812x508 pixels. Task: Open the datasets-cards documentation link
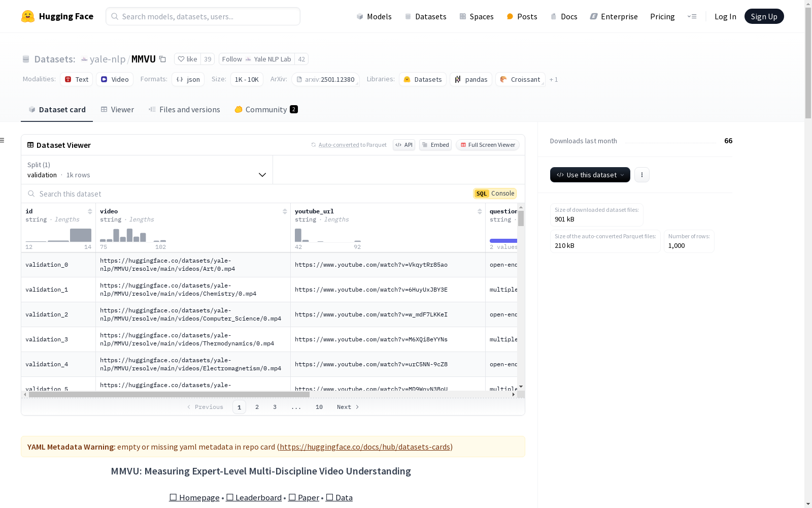[x=365, y=447]
